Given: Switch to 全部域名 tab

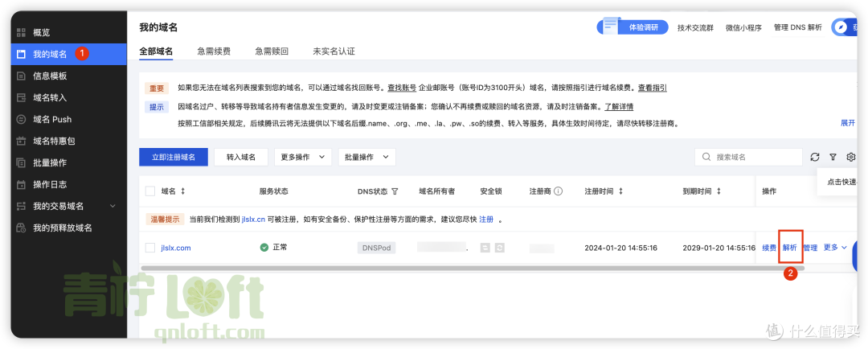Looking at the screenshot, I should pos(156,51).
